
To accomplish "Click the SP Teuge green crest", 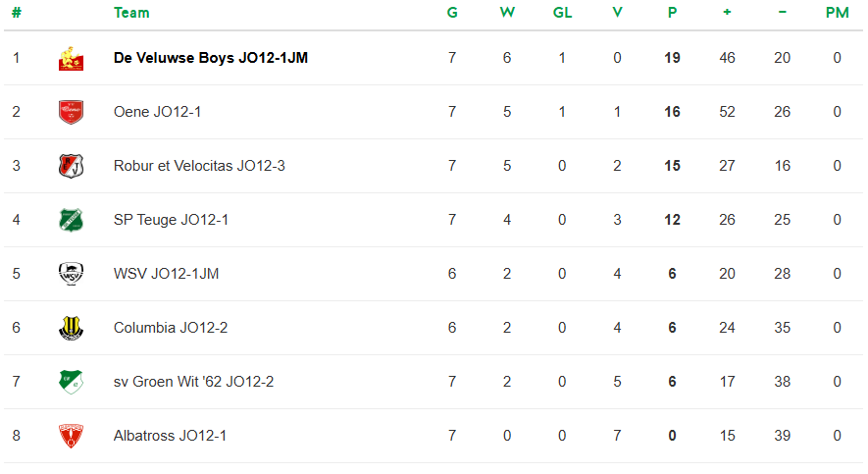I will 71,220.
